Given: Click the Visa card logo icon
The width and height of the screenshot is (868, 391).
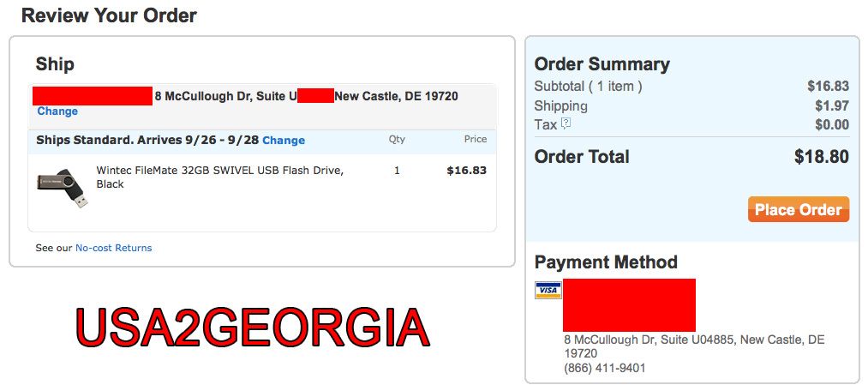Looking at the screenshot, I should pyautogui.click(x=548, y=290).
